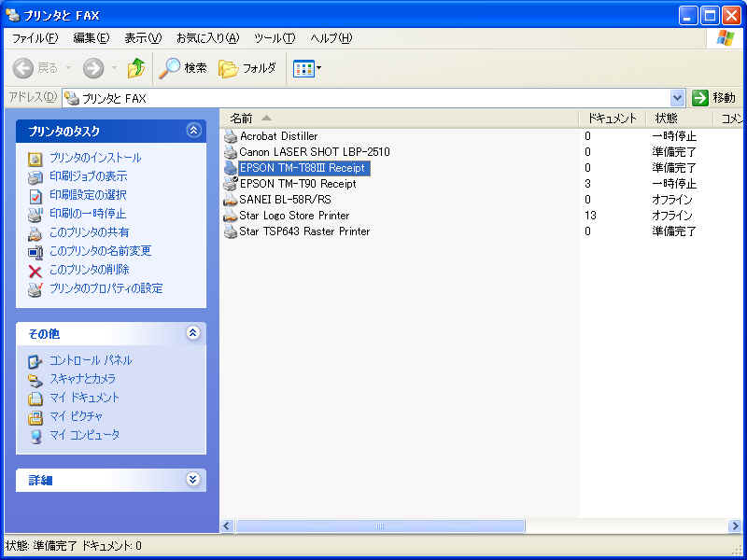The height and width of the screenshot is (560, 747).
Task: Click 印刷の一時停止 link
Action: click(x=88, y=214)
